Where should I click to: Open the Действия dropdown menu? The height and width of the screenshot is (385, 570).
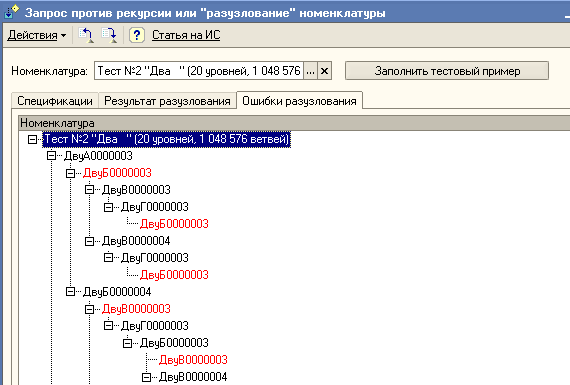(37, 35)
